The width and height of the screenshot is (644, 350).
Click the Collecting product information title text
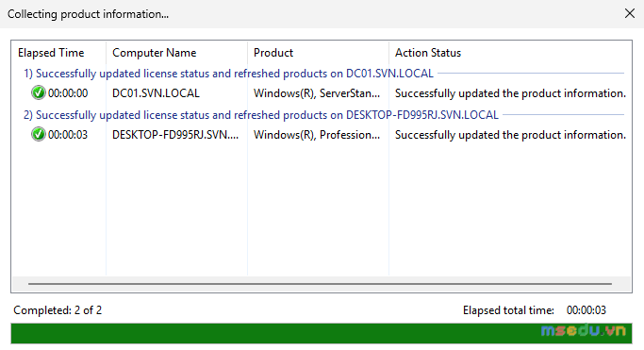88,14
